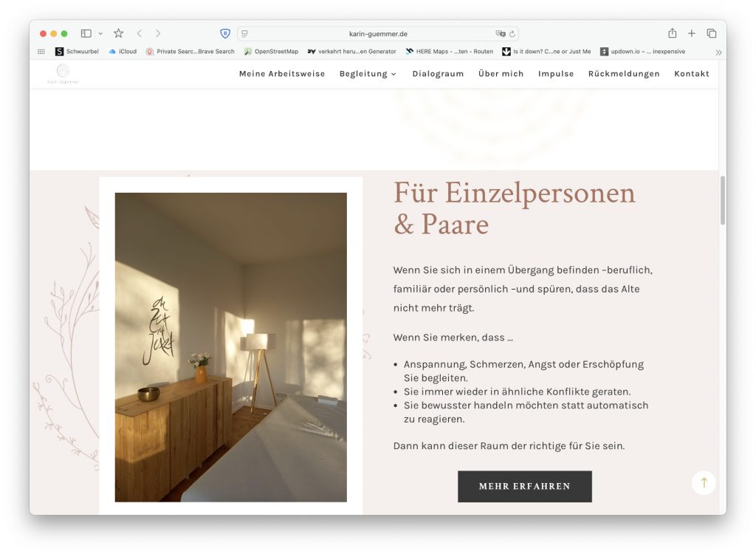Go forward with the forward arrow

pos(158,33)
